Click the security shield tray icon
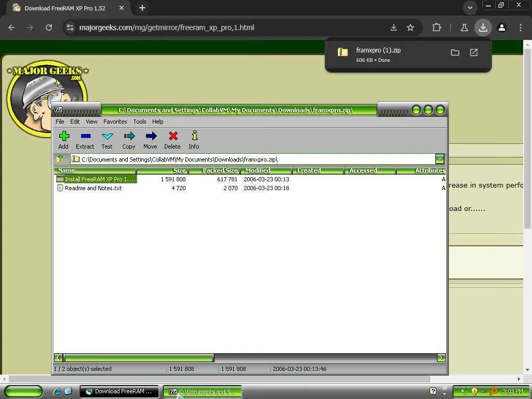532x399 pixels. pyautogui.click(x=474, y=391)
